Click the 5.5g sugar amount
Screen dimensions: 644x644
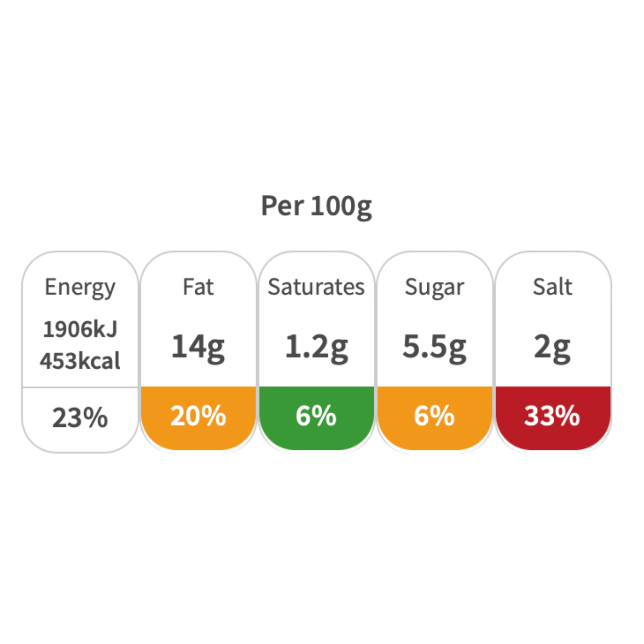(435, 347)
